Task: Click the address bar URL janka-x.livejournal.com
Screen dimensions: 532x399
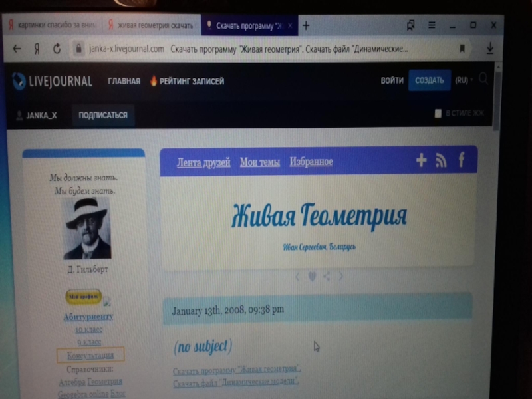Action: pyautogui.click(x=126, y=49)
